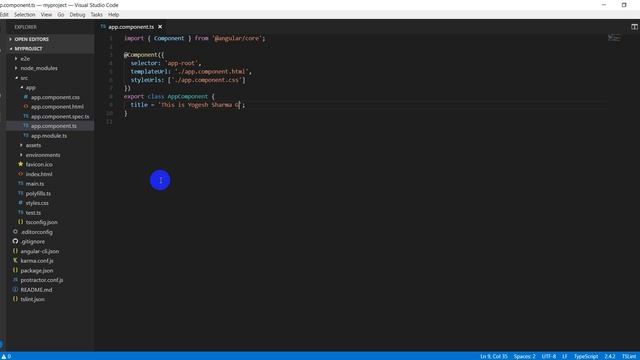The height and width of the screenshot is (360, 640).
Task: Open app.module.ts file
Action: tap(49, 136)
